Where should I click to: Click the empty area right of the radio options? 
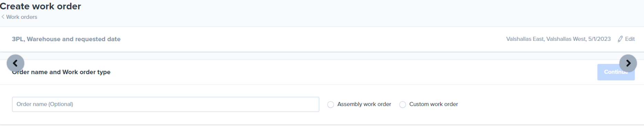(x=551, y=104)
